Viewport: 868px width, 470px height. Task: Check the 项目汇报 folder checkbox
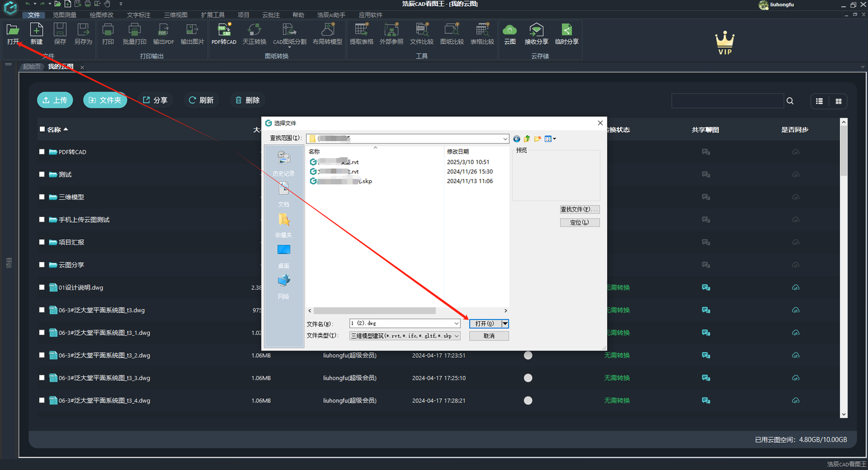[42, 242]
